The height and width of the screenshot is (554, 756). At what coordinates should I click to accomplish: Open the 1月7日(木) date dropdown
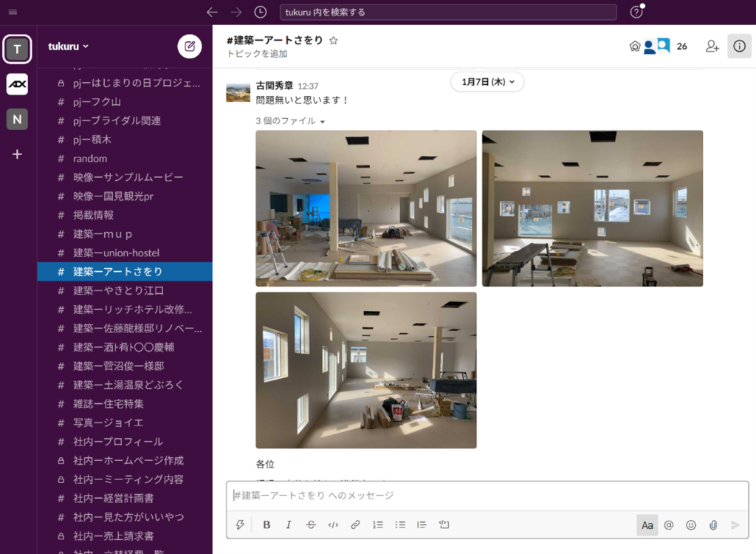(x=487, y=82)
